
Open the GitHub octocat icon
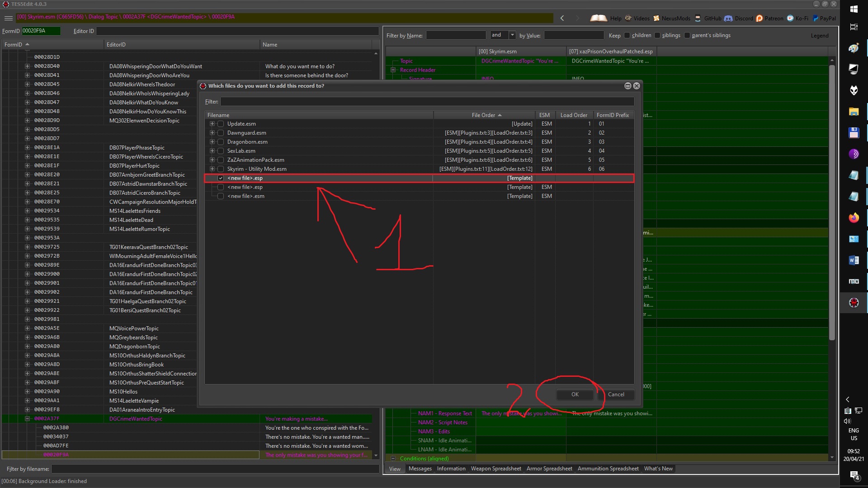point(698,18)
